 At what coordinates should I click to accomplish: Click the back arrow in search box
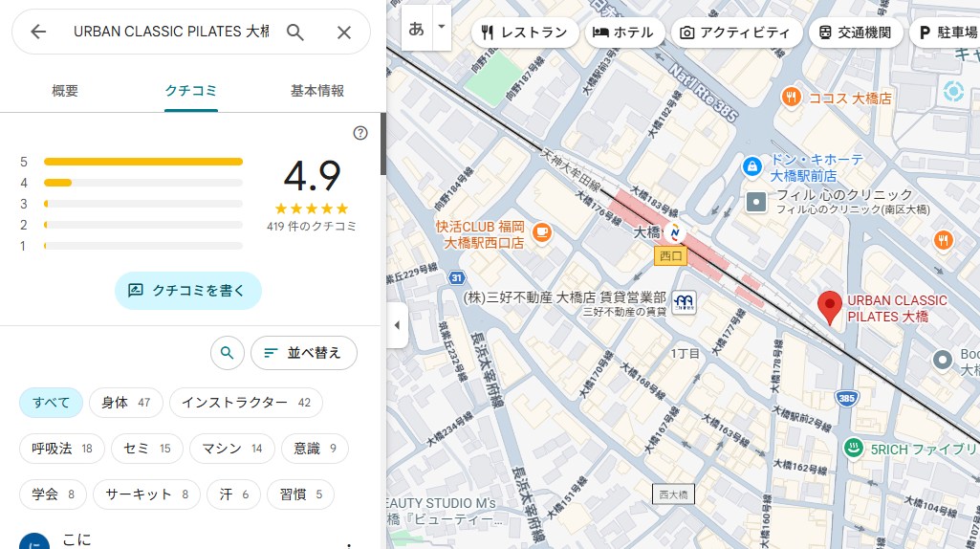coord(38,32)
